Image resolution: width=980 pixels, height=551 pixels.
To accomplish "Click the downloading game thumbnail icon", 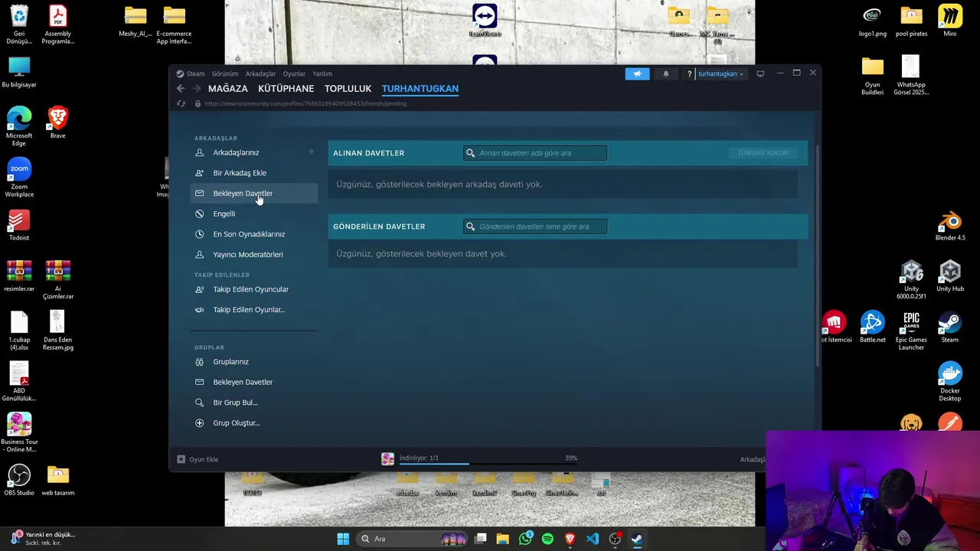I will pyautogui.click(x=388, y=459).
